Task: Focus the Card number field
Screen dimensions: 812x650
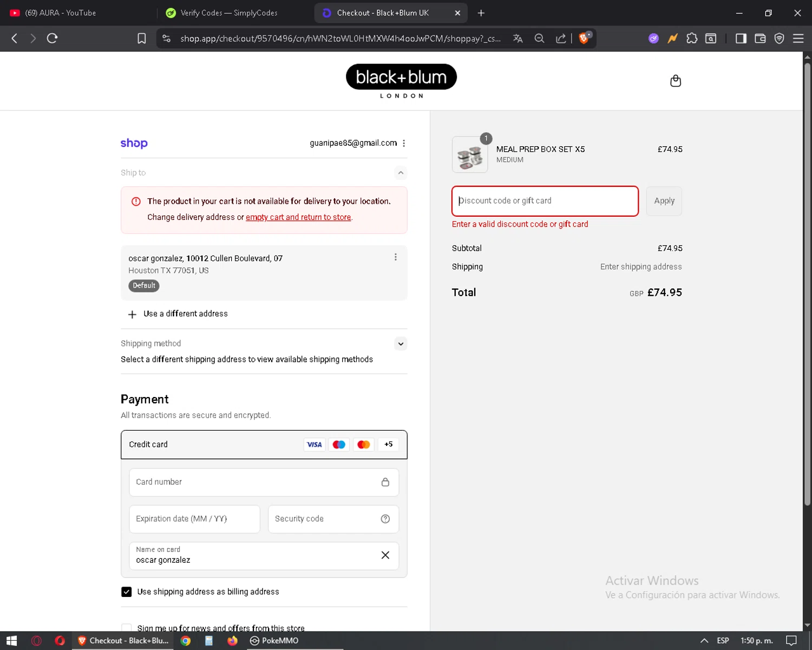Action: (264, 482)
